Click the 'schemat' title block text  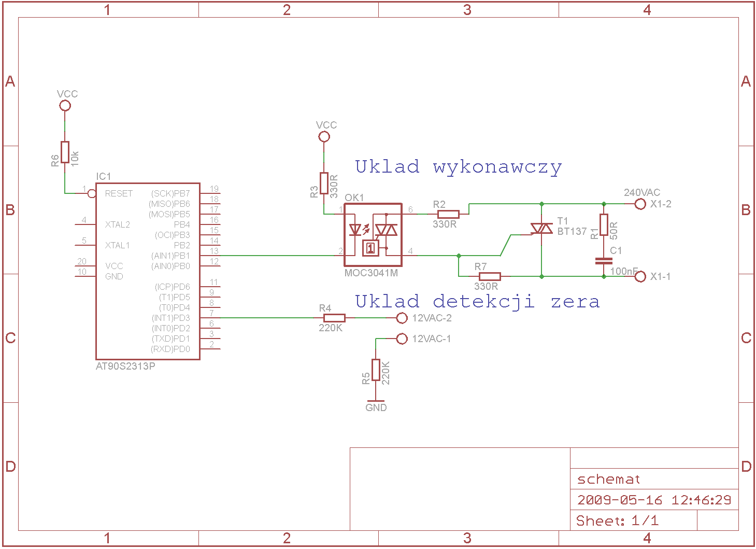[609, 480]
